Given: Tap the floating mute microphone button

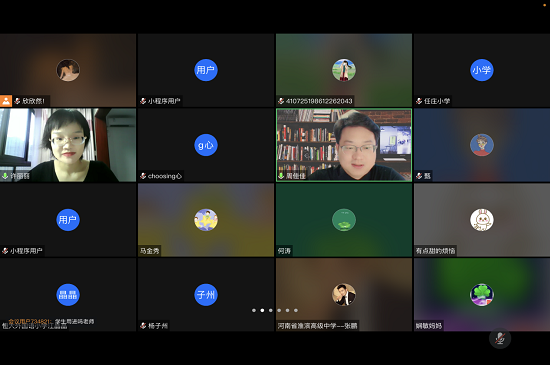Looking at the screenshot, I should tap(500, 338).
